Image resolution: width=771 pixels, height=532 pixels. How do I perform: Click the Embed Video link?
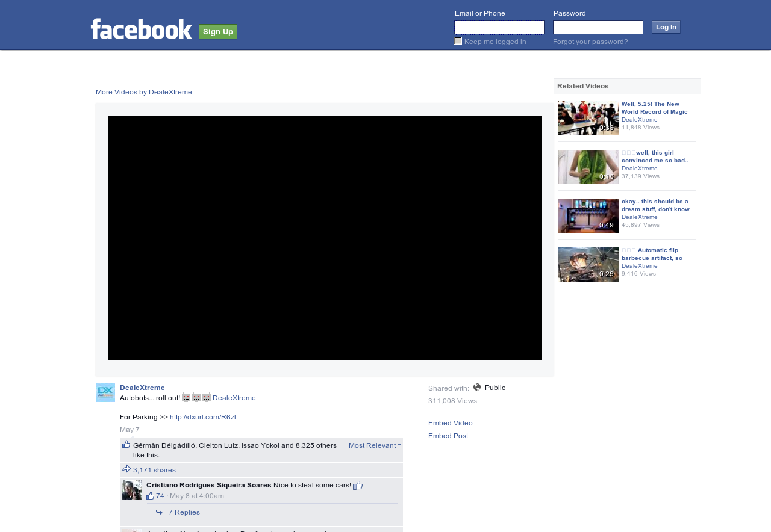pos(451,423)
